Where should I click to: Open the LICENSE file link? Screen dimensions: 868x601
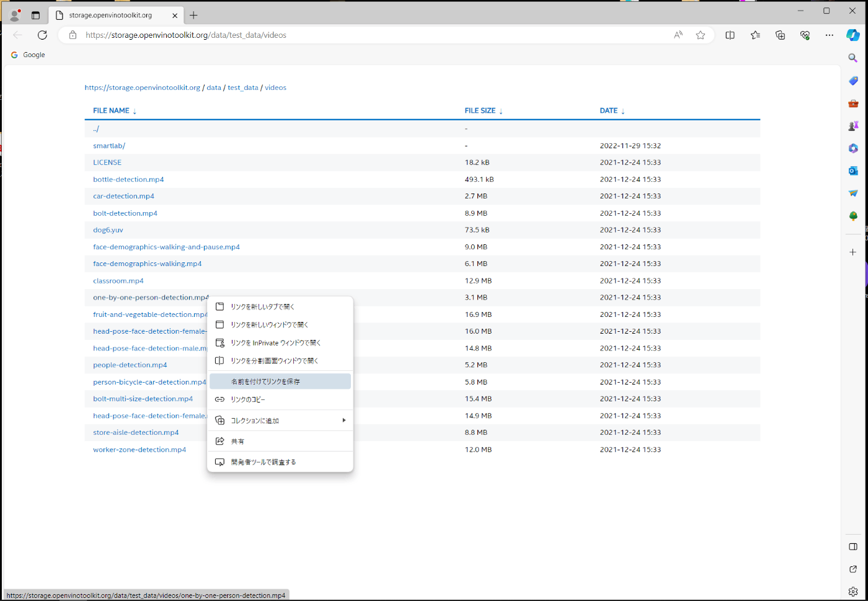tap(107, 162)
